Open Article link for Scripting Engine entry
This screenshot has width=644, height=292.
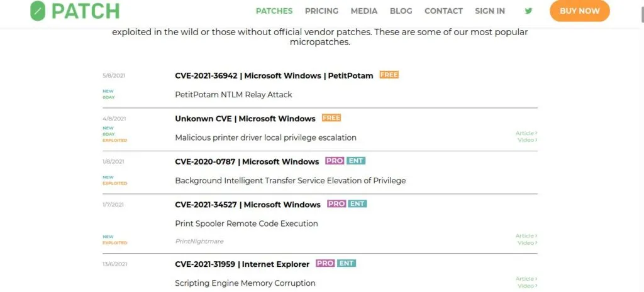coord(526,279)
